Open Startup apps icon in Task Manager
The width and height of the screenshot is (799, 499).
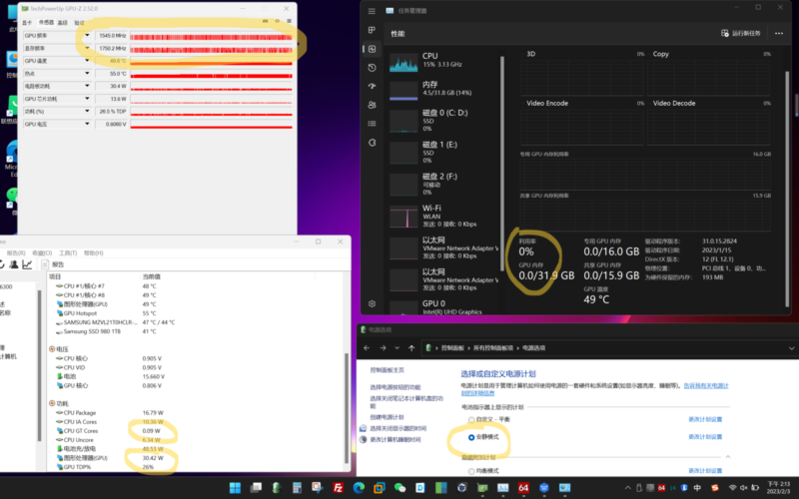(x=372, y=86)
